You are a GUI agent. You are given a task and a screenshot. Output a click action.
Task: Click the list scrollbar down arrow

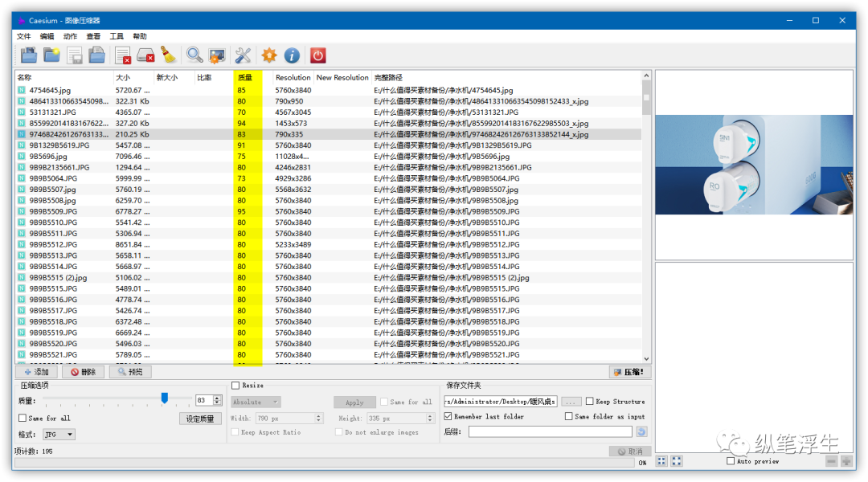[646, 358]
